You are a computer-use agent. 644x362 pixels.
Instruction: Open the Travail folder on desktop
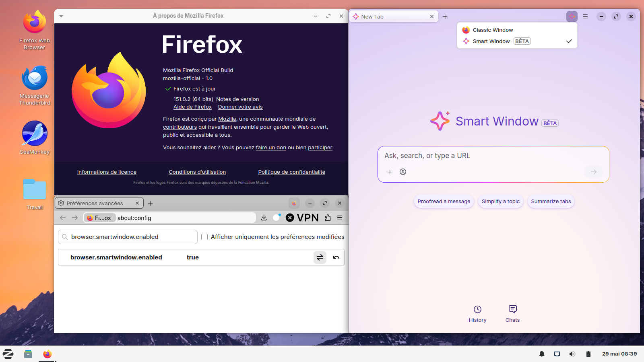coord(35,194)
